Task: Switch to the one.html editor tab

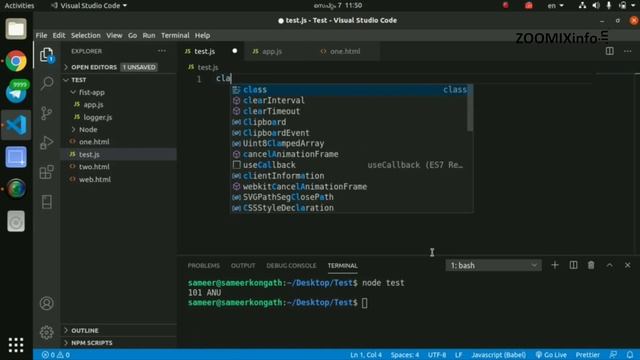Action: (x=345, y=51)
